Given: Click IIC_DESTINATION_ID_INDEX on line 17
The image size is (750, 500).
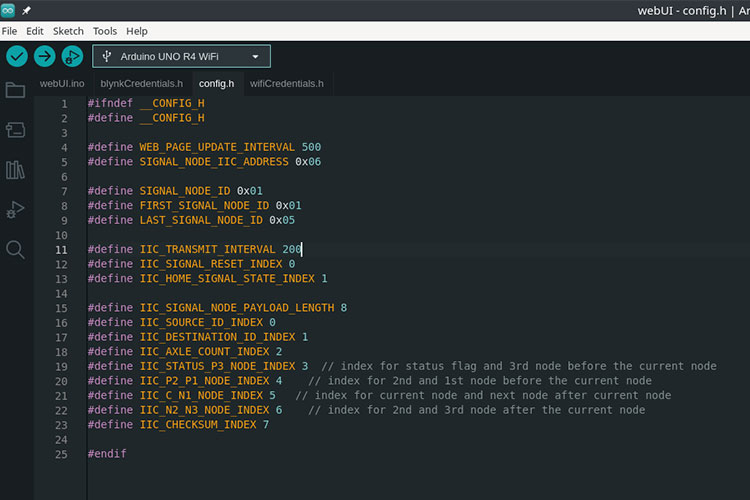Looking at the screenshot, I should (x=217, y=337).
